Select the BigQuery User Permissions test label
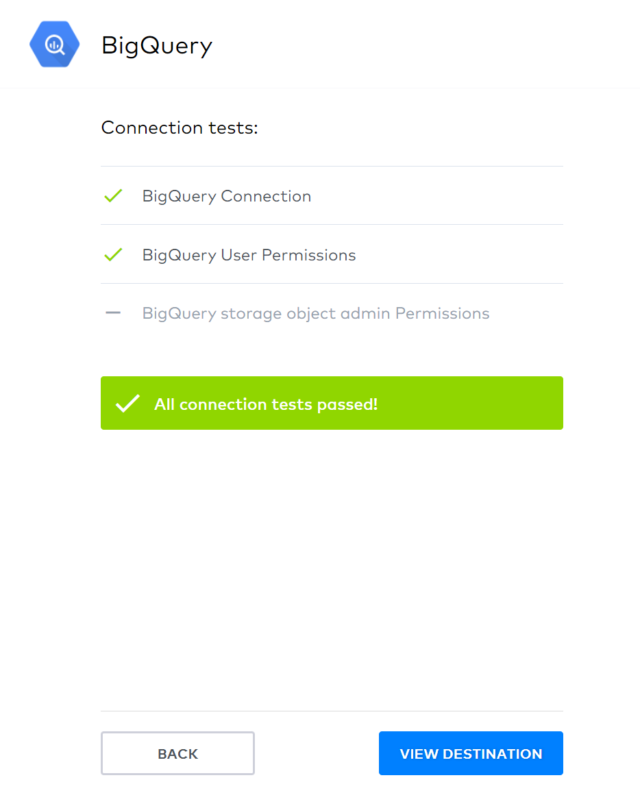Image resolution: width=640 pixels, height=793 pixels. [249, 255]
